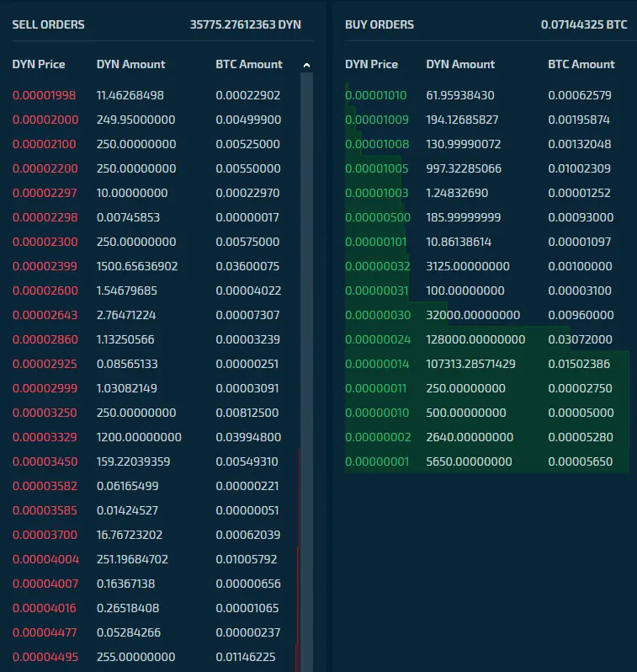Click DYN amount 107313.28571429

(470, 364)
